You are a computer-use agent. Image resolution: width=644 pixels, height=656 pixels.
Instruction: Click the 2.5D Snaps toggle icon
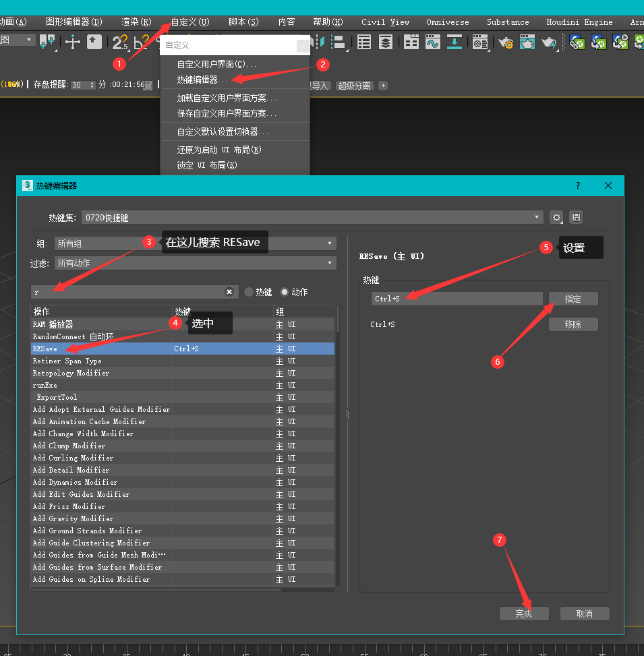[x=119, y=42]
